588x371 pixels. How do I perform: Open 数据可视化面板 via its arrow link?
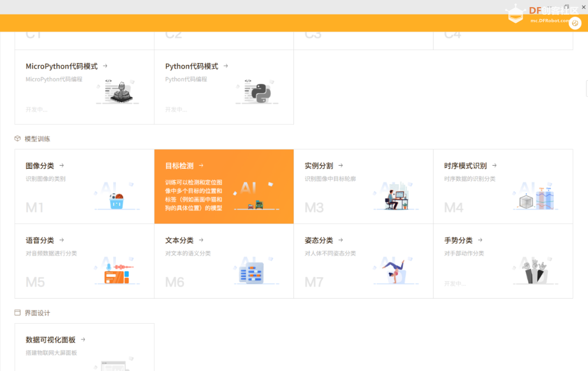click(x=83, y=339)
